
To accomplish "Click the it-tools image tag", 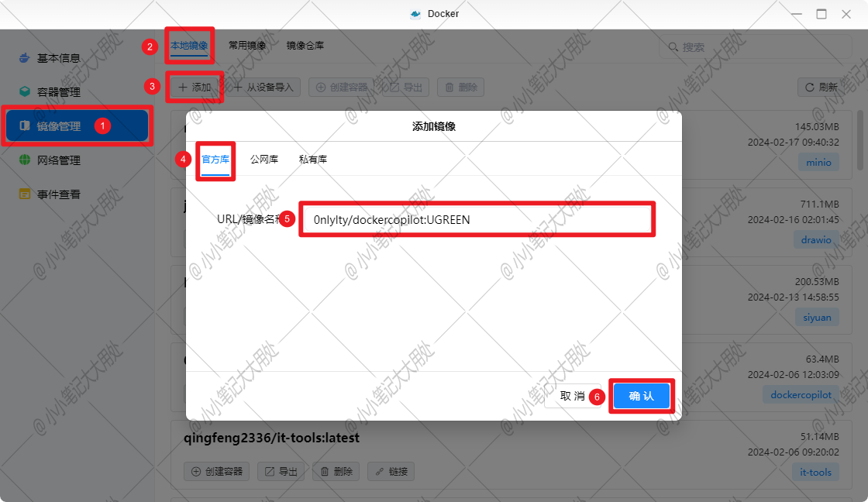I will (x=815, y=472).
